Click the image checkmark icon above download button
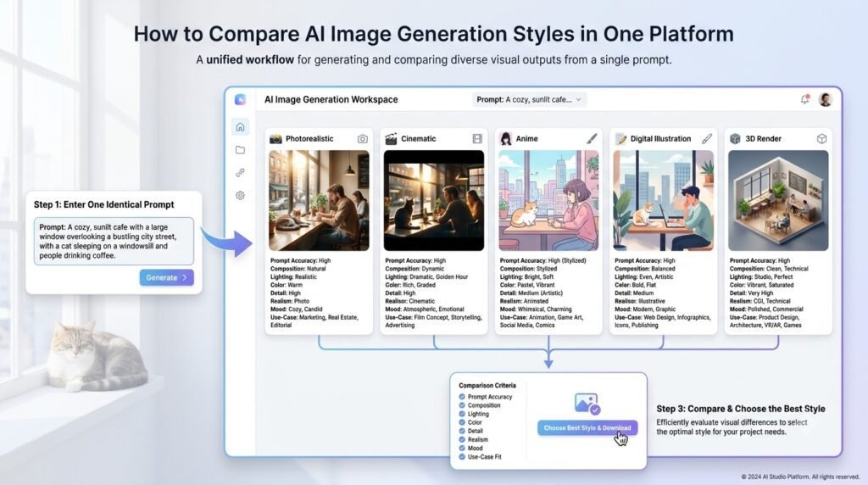 pyautogui.click(x=587, y=404)
